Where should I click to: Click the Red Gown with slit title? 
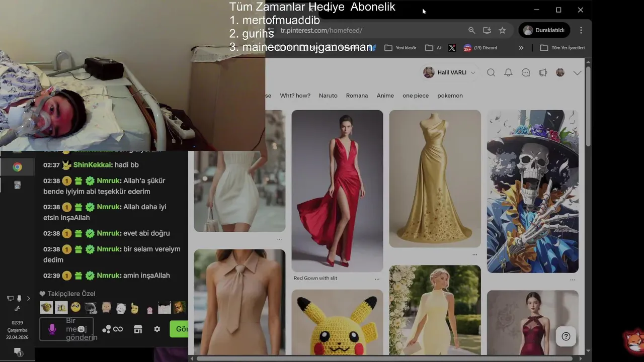point(315,278)
